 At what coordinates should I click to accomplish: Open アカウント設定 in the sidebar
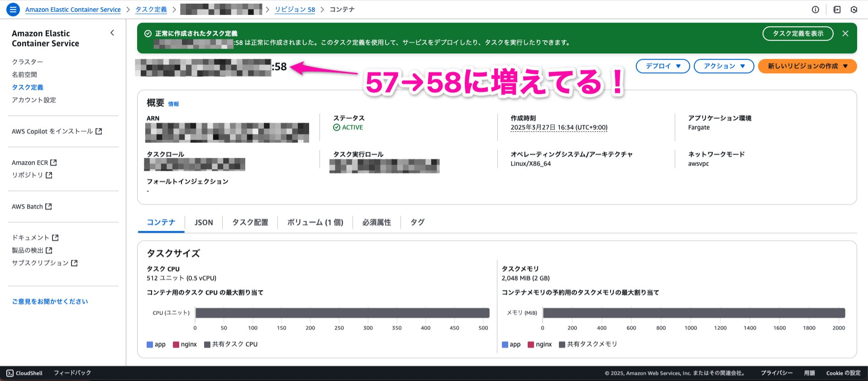point(34,100)
